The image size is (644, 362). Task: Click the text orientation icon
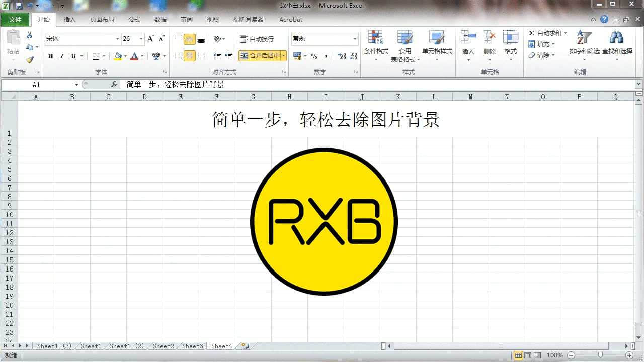tap(217, 39)
